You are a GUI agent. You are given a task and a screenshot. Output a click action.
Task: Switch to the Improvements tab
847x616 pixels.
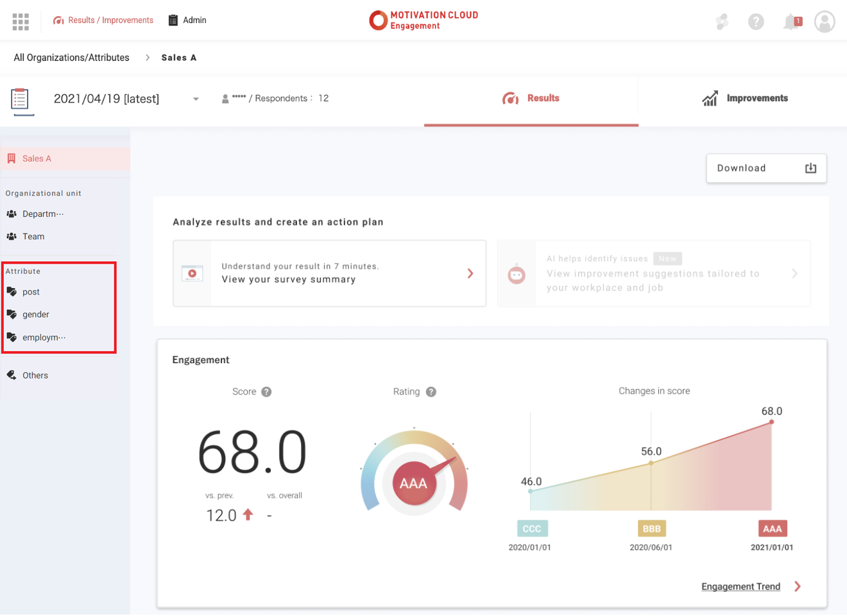tap(744, 98)
